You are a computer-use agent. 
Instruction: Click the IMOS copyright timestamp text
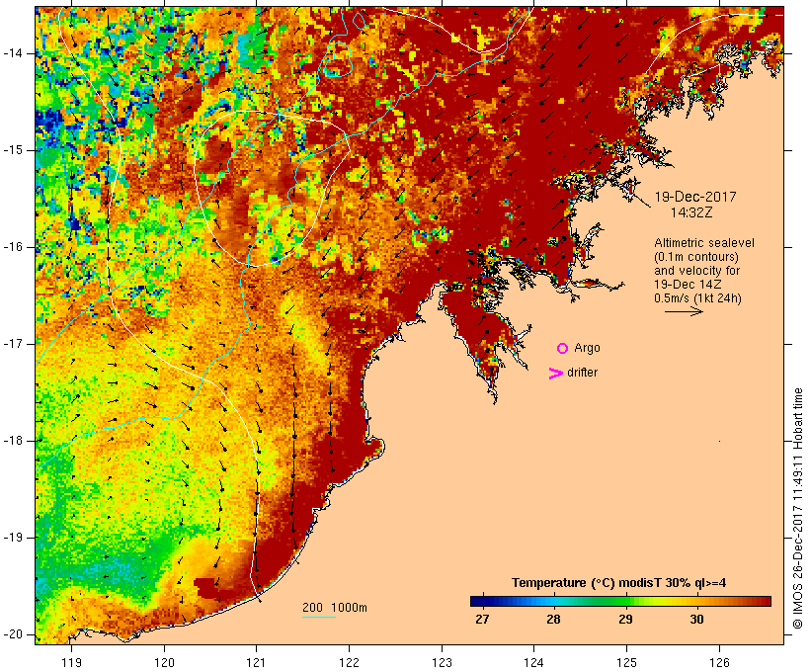[x=798, y=508]
